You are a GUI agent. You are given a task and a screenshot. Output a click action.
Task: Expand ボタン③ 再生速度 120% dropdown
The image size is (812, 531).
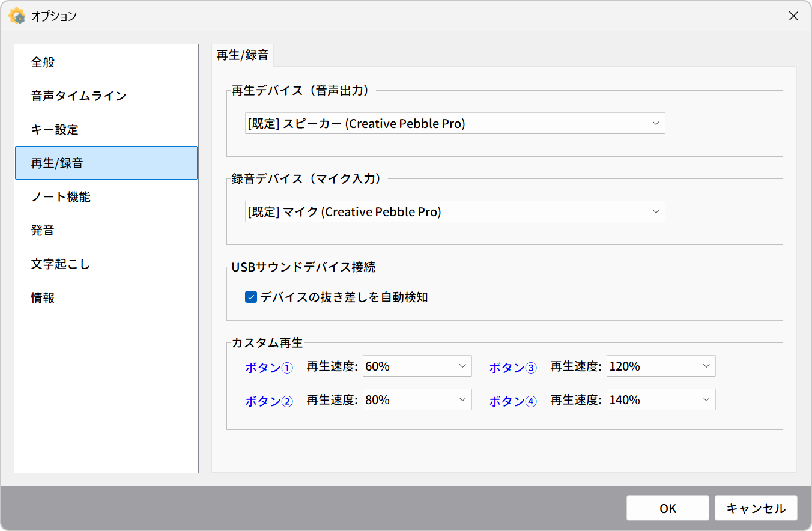[661, 366]
